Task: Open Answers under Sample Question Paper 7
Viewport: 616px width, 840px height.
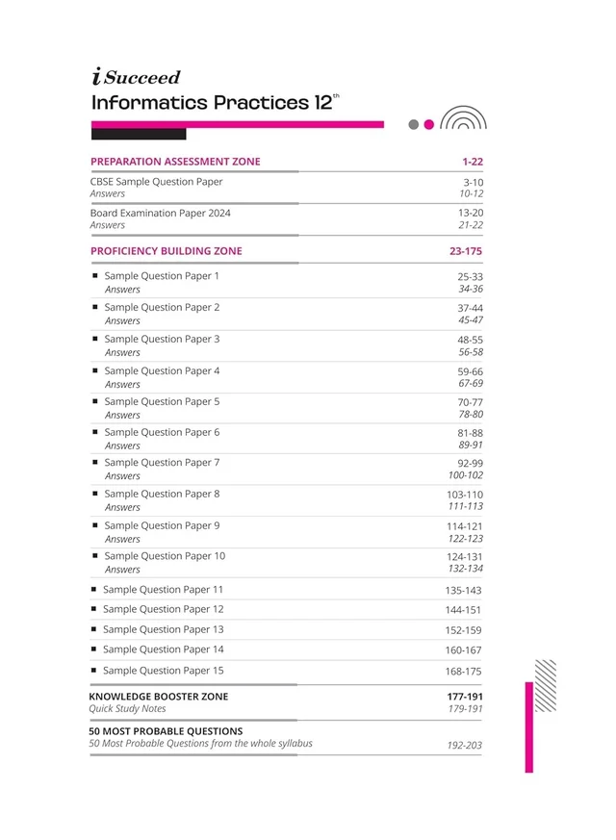Action: click(x=122, y=475)
